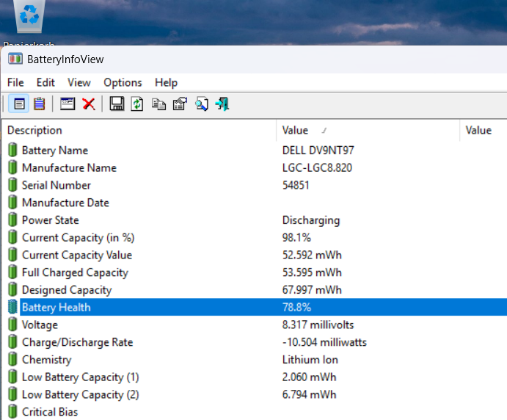Click the Lithium Ion value
Image resolution: width=507 pixels, height=420 pixels.
310,360
